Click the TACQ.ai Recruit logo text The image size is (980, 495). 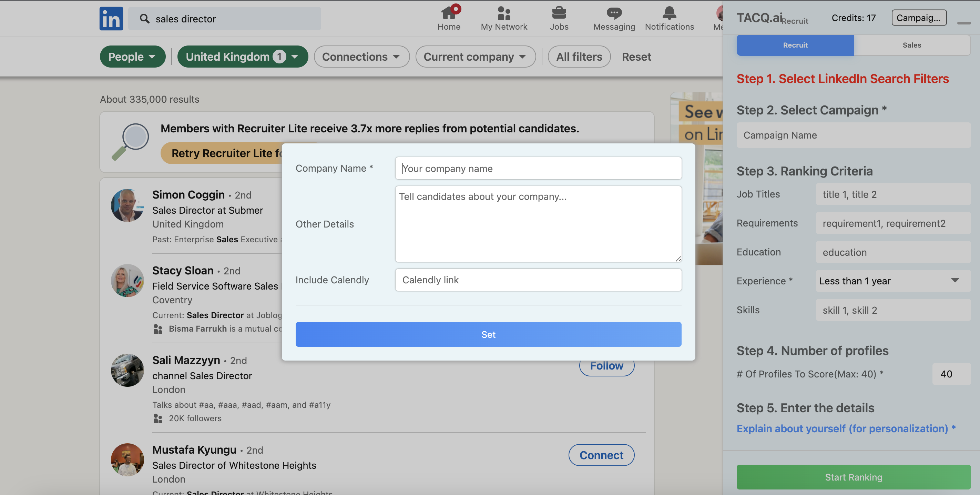pyautogui.click(x=772, y=18)
